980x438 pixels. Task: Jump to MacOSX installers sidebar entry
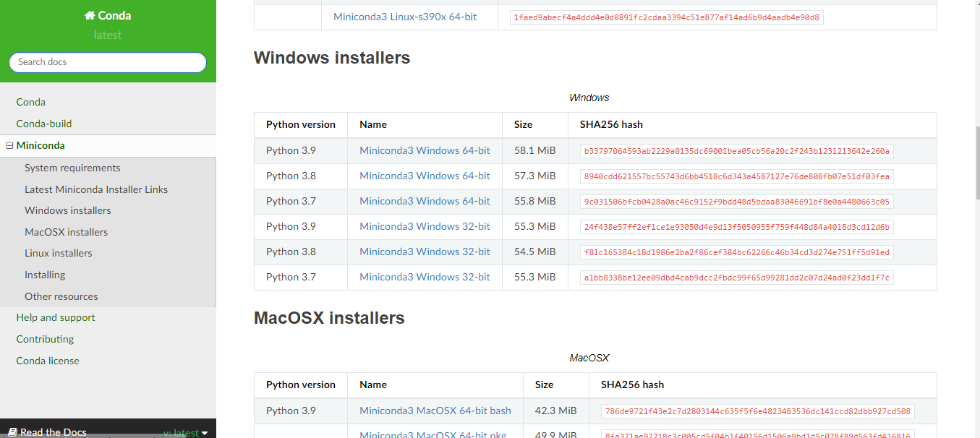click(x=66, y=232)
